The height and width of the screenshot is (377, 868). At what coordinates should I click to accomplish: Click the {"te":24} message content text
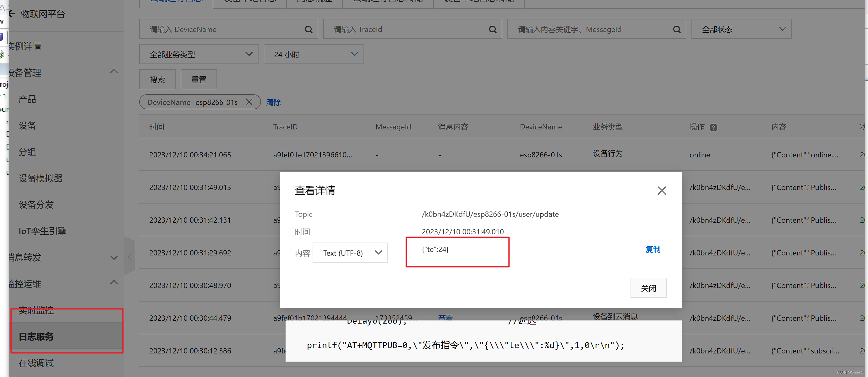435,250
